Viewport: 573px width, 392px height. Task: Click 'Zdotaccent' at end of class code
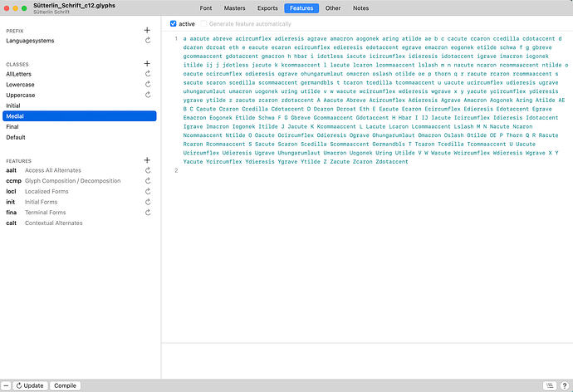pyautogui.click(x=392, y=162)
